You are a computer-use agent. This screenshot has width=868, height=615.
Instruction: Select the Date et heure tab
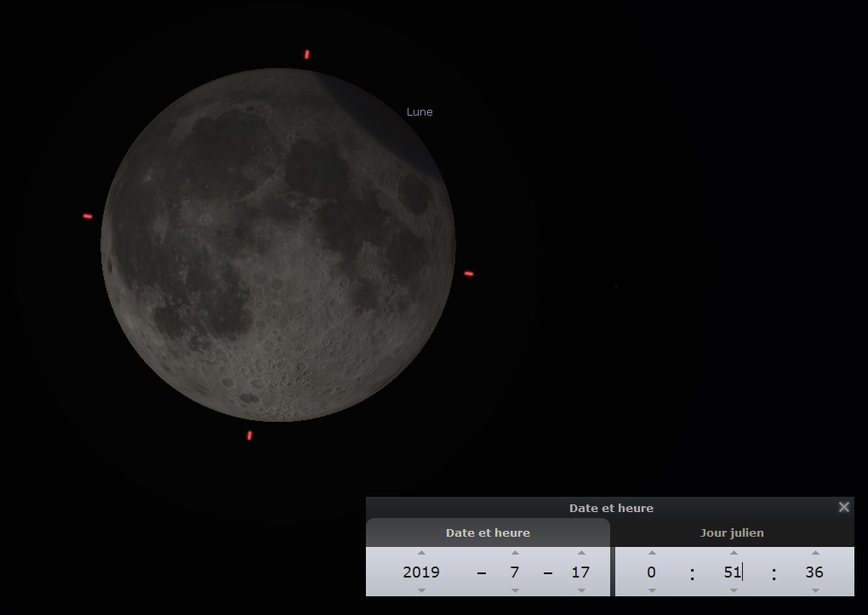click(488, 533)
